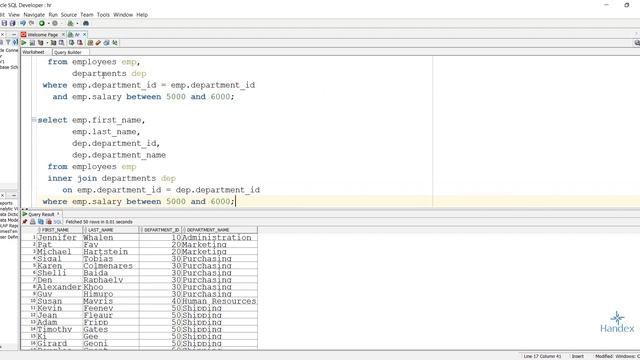Click the export grid icon in Query Result

[41, 222]
